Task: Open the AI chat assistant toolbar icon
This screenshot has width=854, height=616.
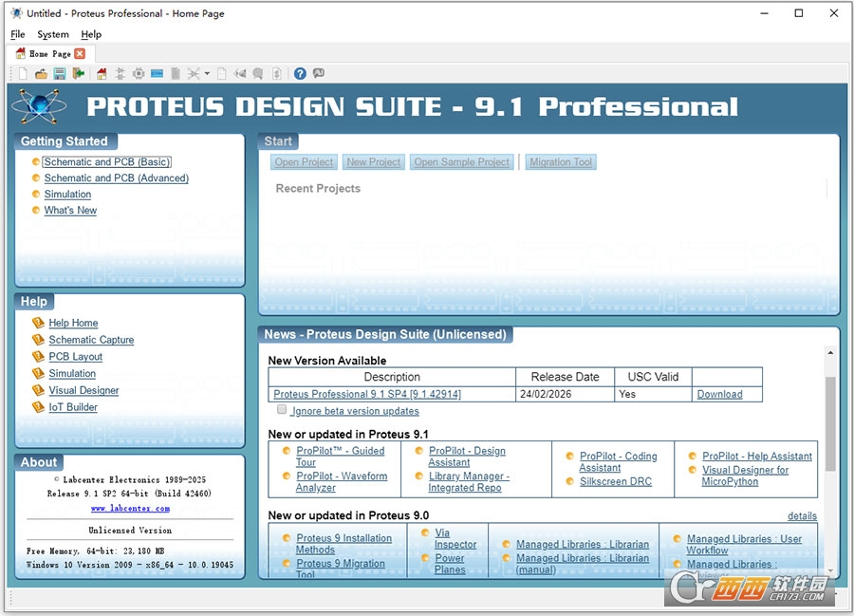Action: (x=319, y=73)
